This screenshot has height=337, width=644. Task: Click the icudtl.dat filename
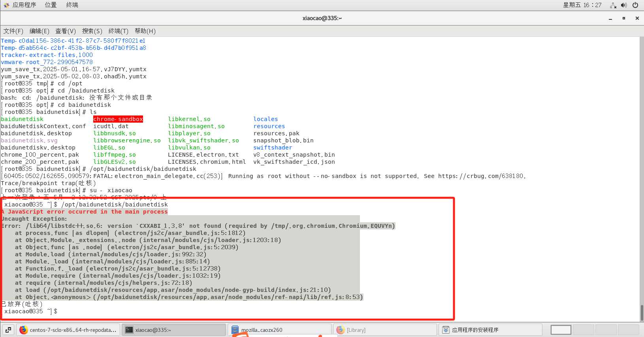pos(111,126)
